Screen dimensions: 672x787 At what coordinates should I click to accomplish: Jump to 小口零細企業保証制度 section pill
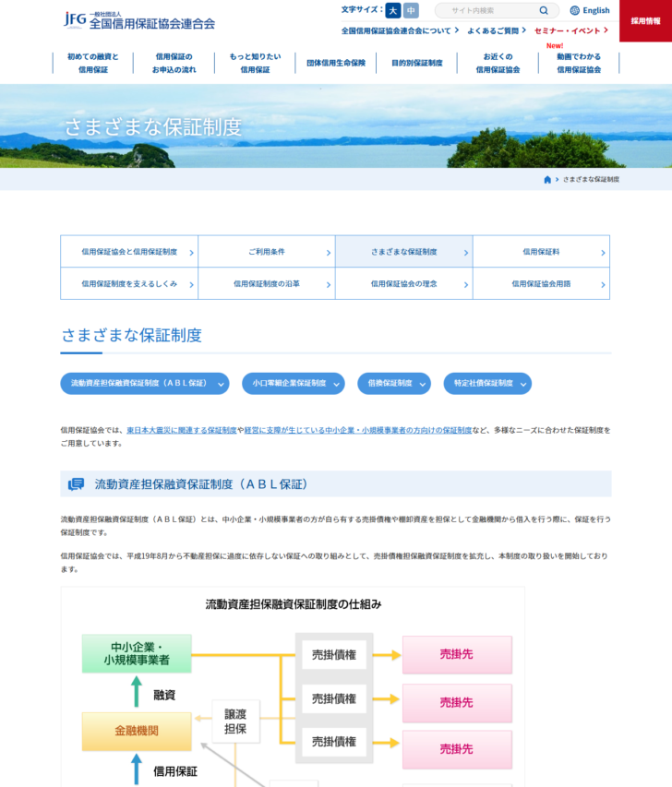(294, 384)
